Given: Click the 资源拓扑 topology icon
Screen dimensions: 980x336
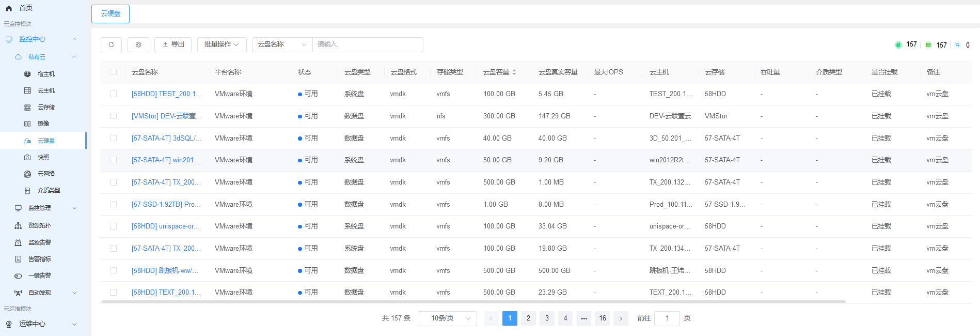Looking at the screenshot, I should click(x=18, y=225).
